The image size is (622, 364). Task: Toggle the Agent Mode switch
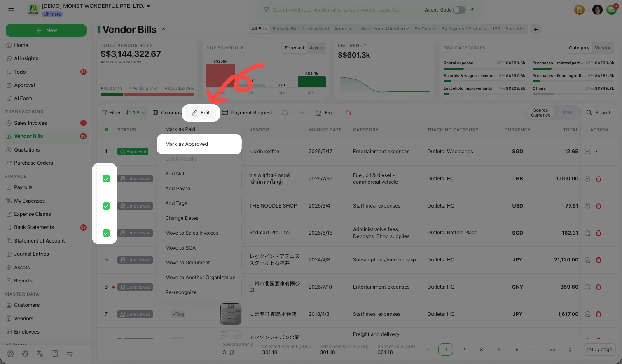[x=459, y=10]
